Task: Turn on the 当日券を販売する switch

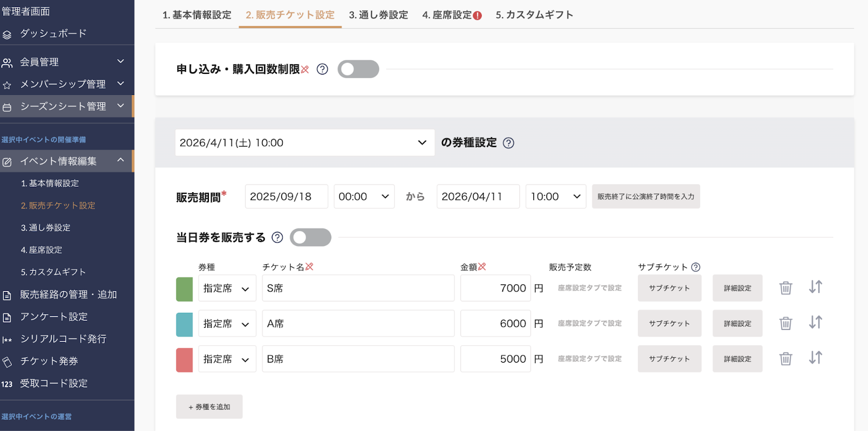Action: (x=310, y=238)
